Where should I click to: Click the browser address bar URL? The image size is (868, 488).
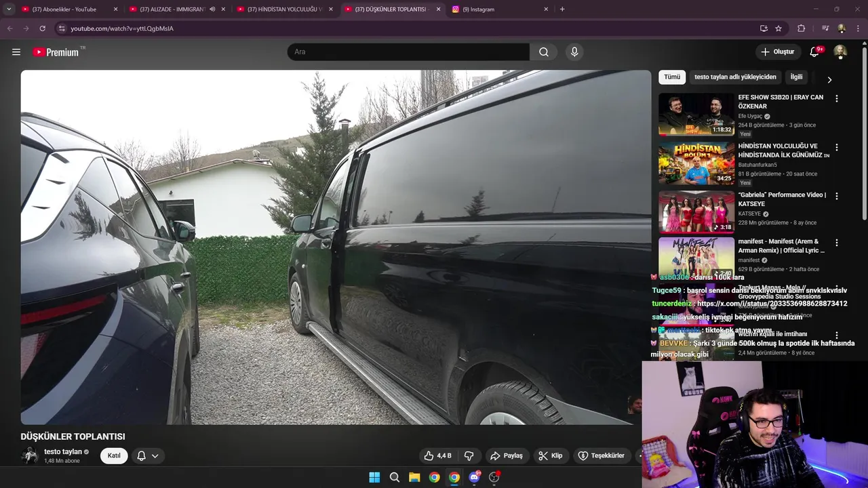tap(122, 28)
